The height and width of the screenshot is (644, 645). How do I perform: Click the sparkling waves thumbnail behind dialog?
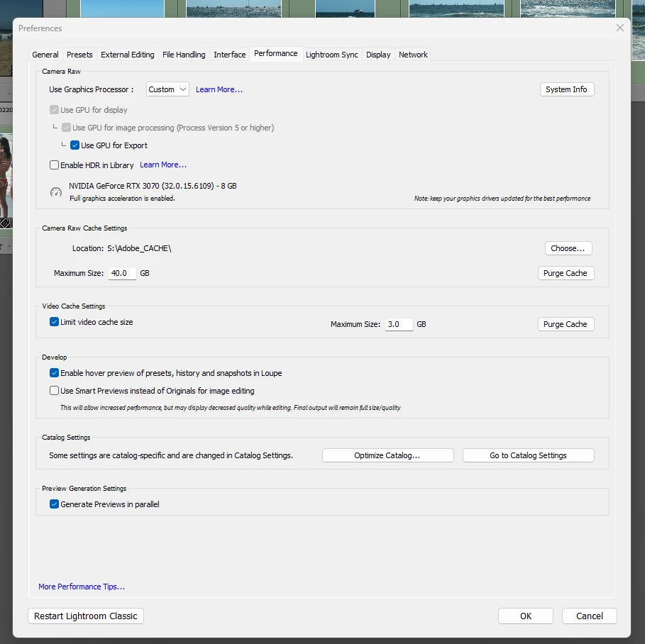tap(568, 9)
